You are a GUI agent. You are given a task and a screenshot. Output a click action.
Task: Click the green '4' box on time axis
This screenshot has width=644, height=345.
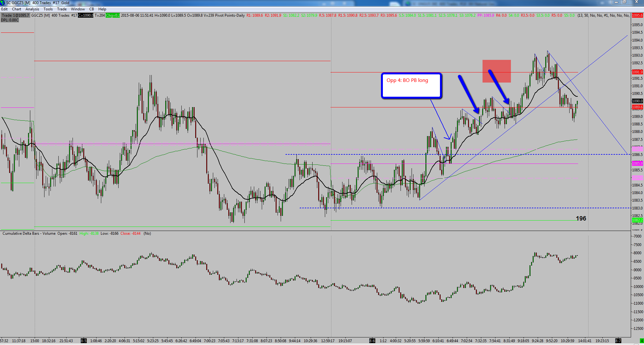click(x=642, y=341)
